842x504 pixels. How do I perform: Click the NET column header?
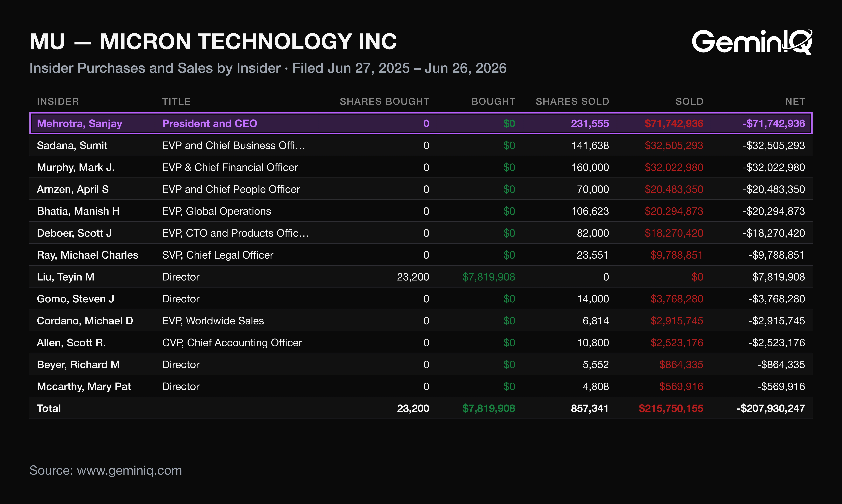pyautogui.click(x=795, y=102)
